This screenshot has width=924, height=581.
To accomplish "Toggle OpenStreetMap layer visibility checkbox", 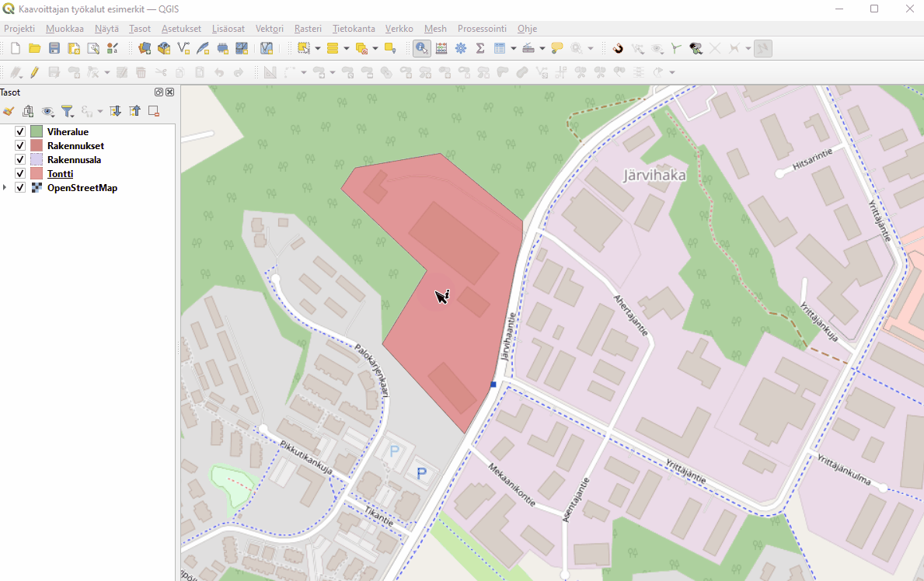I will click(x=21, y=188).
